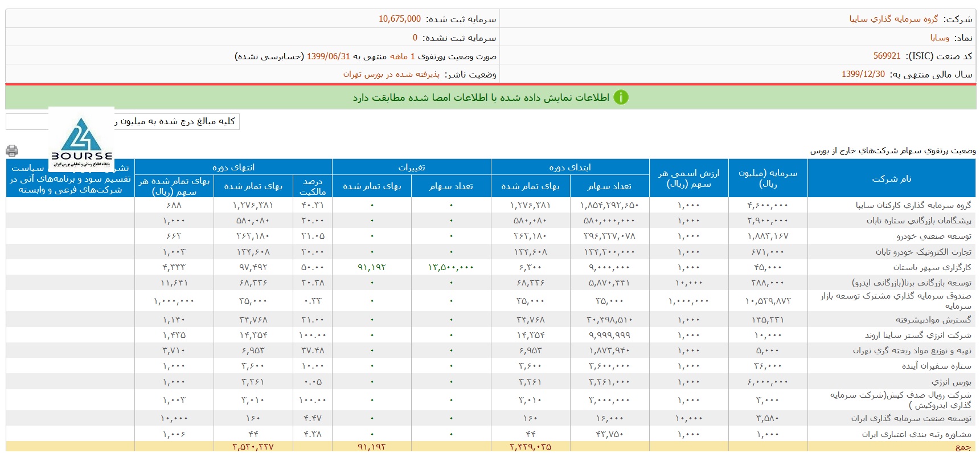Image resolution: width=980 pixels, height=453 pixels.
Task: Click cost per share ۴,۳۳۳
Action: (174, 267)
